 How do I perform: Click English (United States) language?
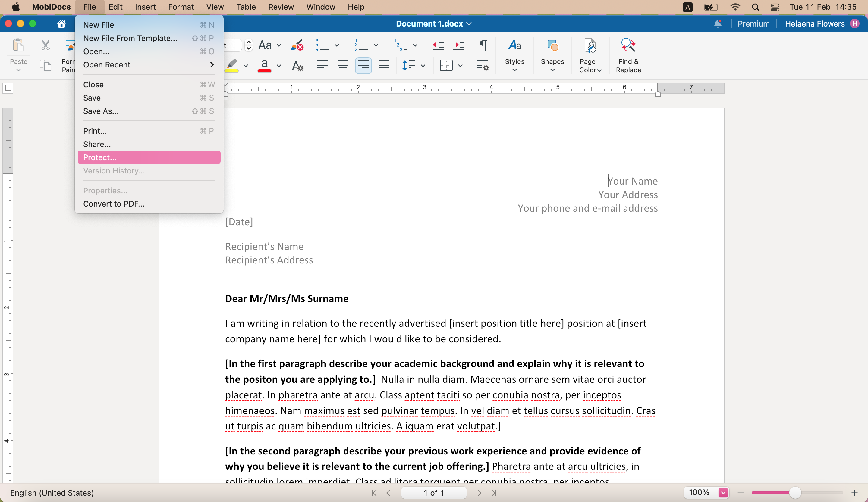(x=52, y=493)
